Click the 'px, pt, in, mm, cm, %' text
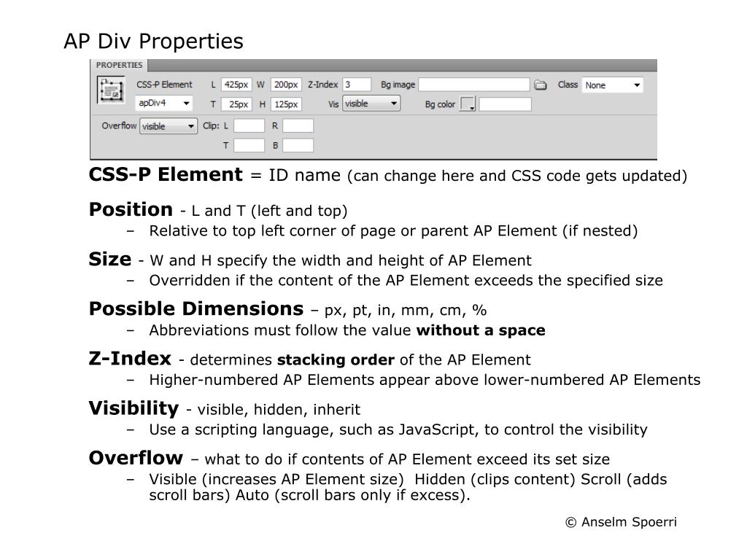Image resolution: width=747 pixels, height=560 pixels. coord(406,311)
